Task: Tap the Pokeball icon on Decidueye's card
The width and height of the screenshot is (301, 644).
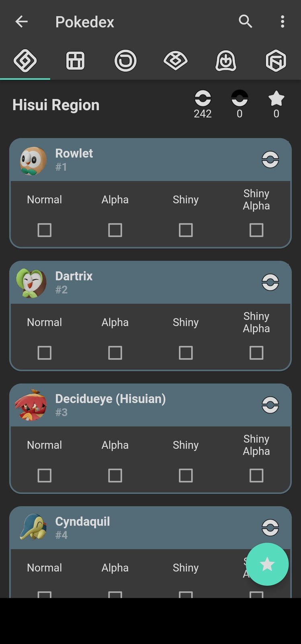Action: click(x=270, y=405)
